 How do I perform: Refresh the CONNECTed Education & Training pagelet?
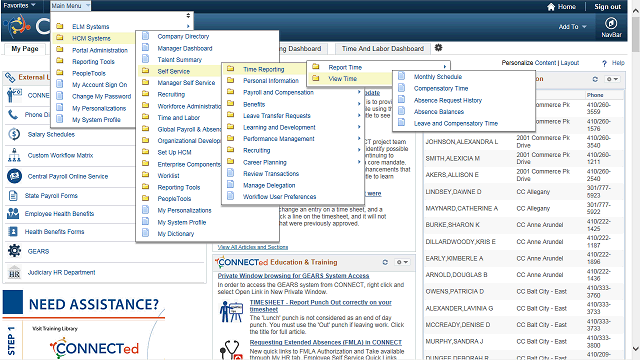385,262
